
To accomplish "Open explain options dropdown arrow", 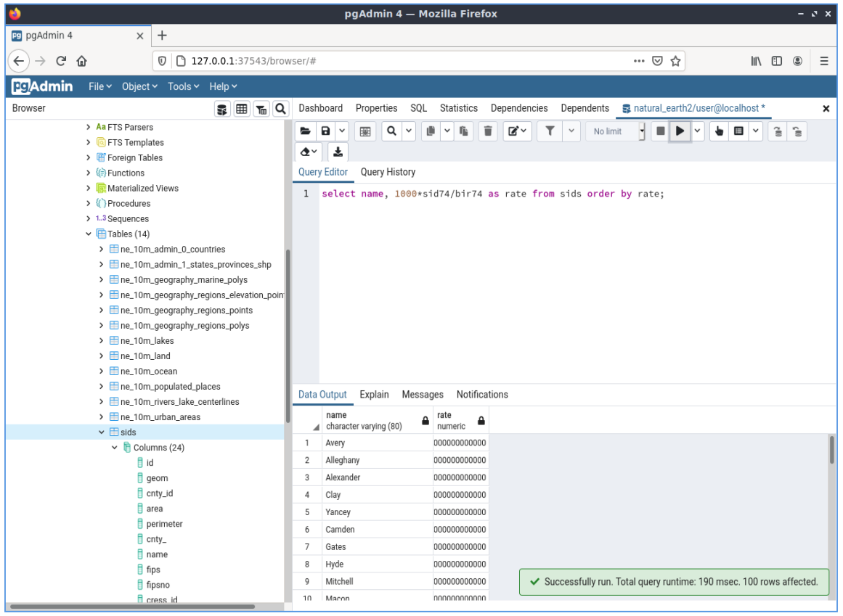I will coord(756,131).
